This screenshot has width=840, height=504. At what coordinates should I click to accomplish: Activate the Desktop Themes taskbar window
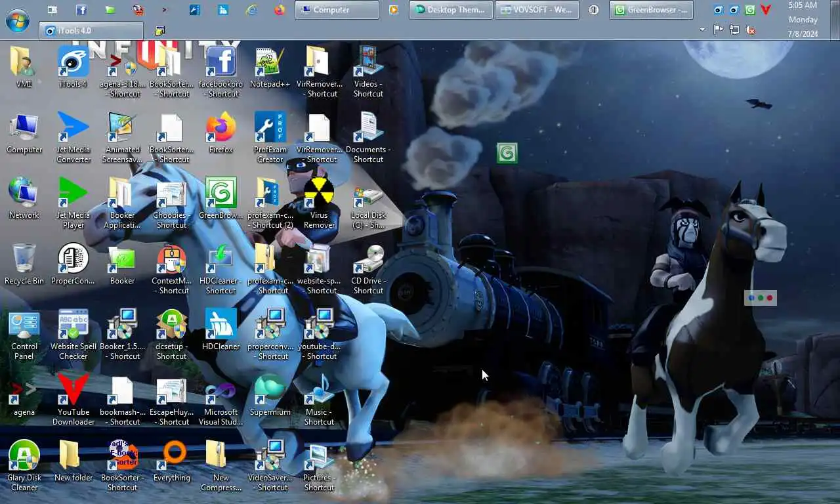pos(451,10)
